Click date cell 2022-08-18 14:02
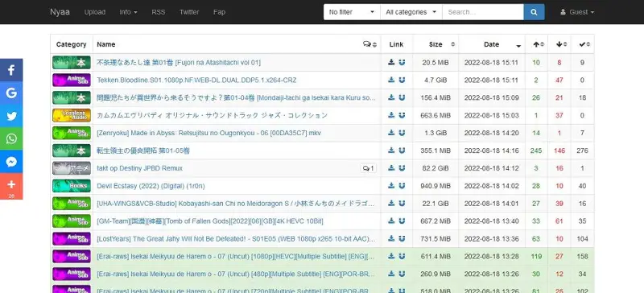 click(x=491, y=186)
